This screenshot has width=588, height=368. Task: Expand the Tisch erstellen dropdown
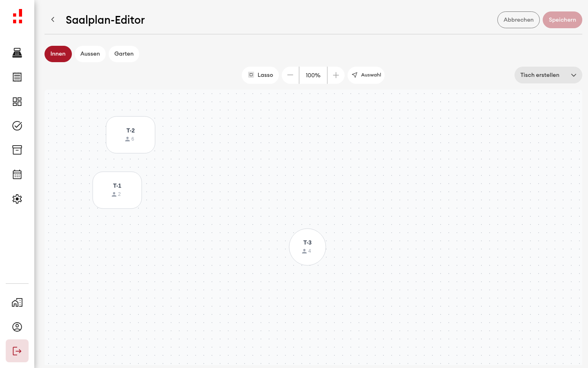click(x=548, y=75)
